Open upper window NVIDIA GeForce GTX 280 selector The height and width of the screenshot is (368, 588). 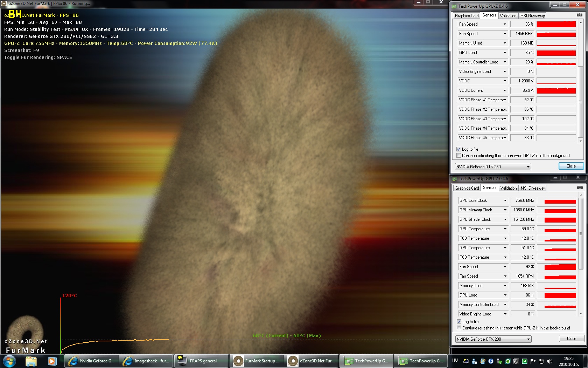(493, 167)
